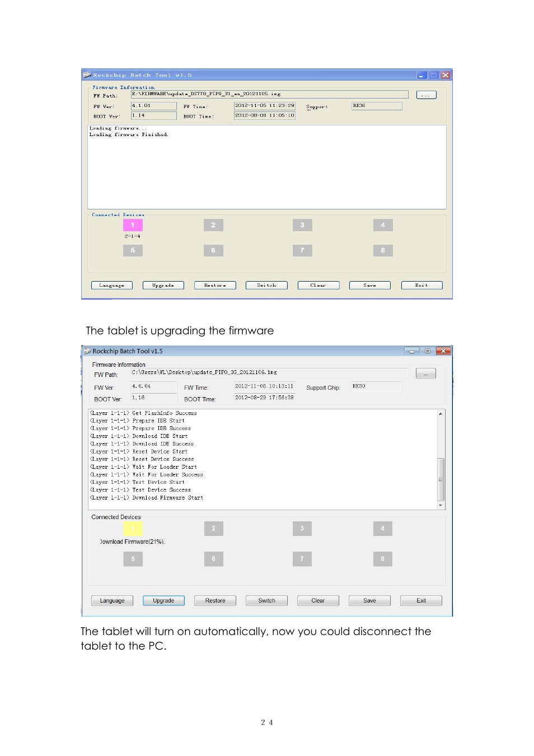
Task: Click device slot 5 in the downloading window
Action: pos(133,559)
